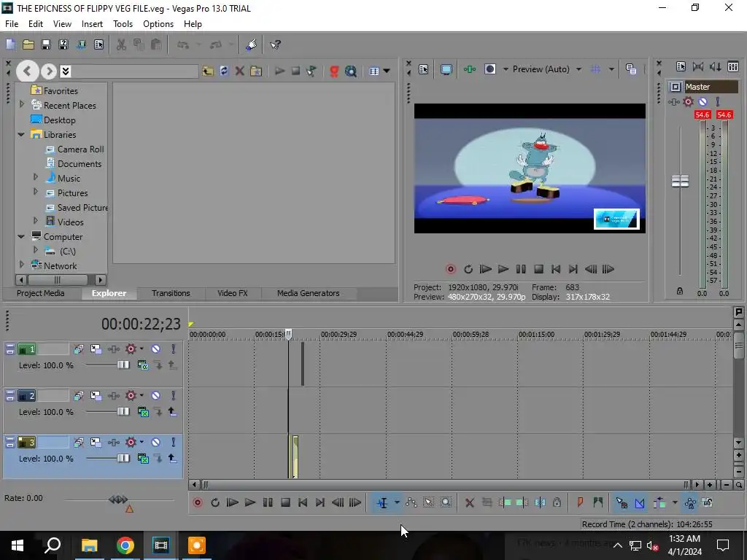Click the Cut scissors icon in toolbar
The width and height of the screenshot is (747, 560).
121,44
